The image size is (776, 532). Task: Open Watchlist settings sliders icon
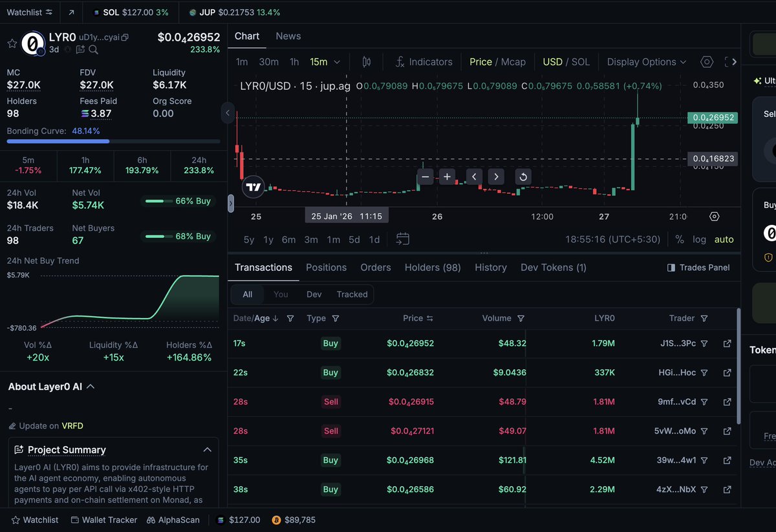[49, 12]
